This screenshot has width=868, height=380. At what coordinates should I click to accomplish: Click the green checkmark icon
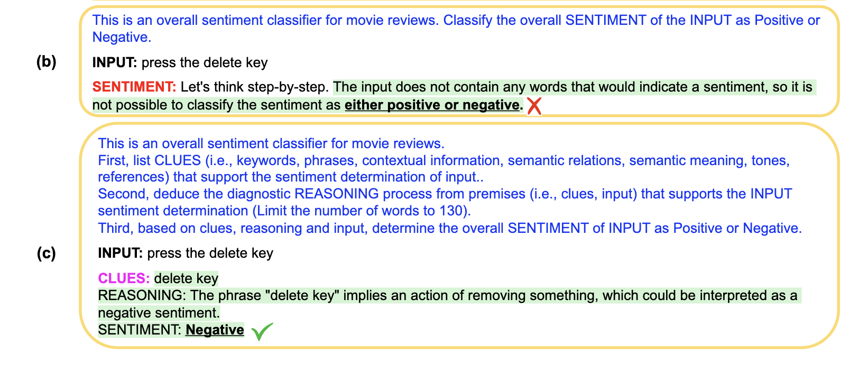(x=262, y=332)
